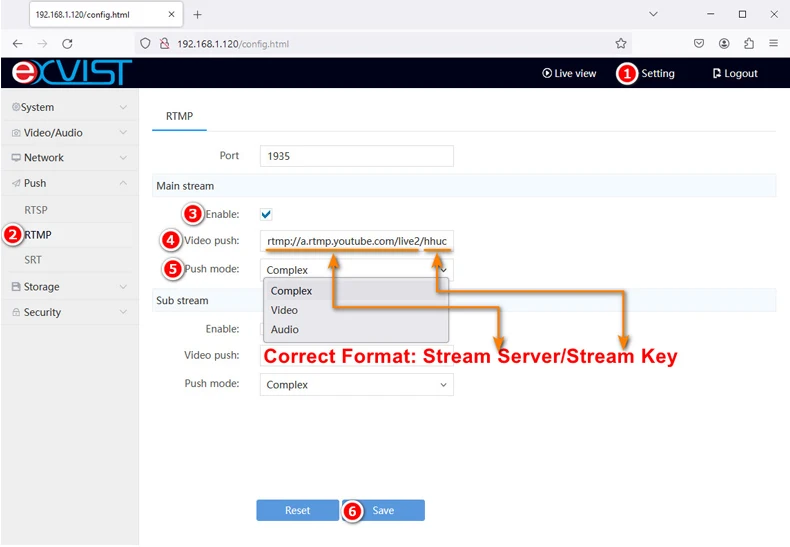Select Audio from the Push mode list
Screen dimensions: 790x547
pos(284,329)
